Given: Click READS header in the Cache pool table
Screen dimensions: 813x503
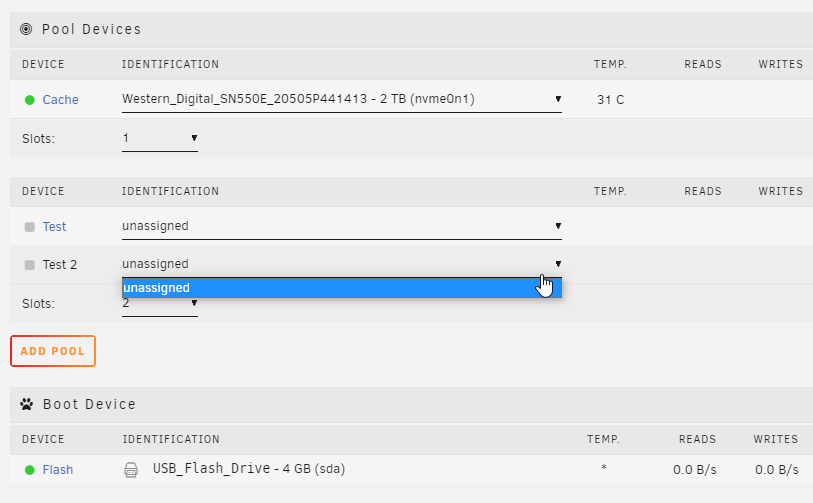Looking at the screenshot, I should click(703, 64).
